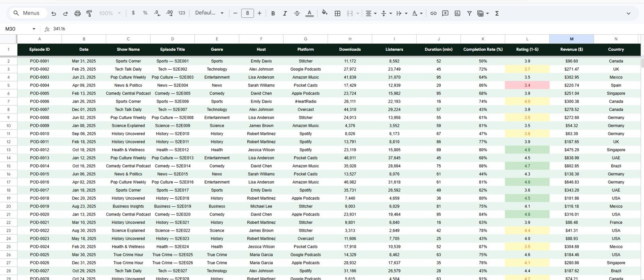The width and height of the screenshot is (644, 280).
Task: Click the formula bar showing 341.16
Action: click(346, 29)
